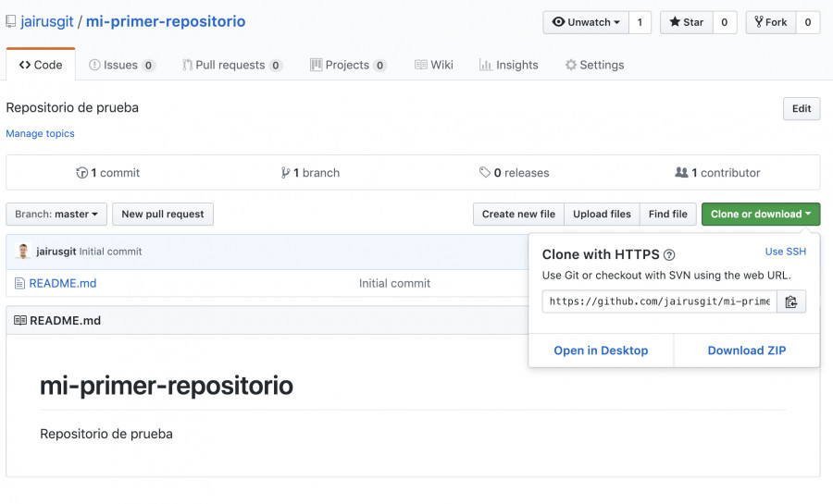This screenshot has height=504, width=833.
Task: Click Open in Desktop
Action: [601, 350]
